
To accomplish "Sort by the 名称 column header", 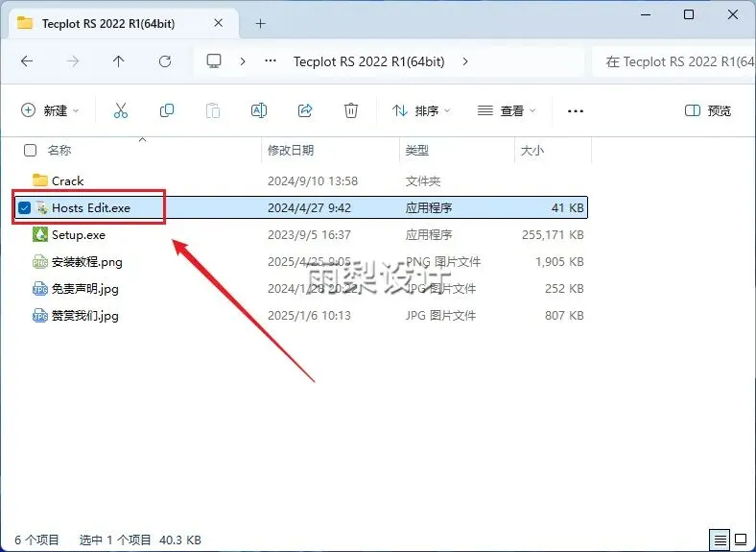I will [x=59, y=151].
